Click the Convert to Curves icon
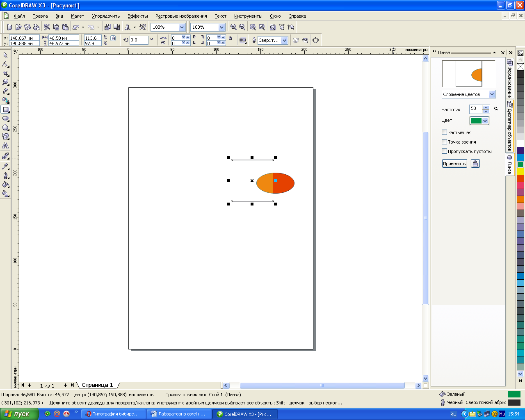The image size is (525, 420). [315, 40]
